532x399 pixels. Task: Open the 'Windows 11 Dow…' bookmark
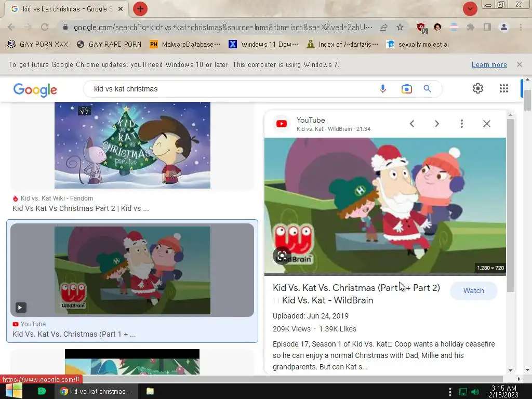pos(263,45)
